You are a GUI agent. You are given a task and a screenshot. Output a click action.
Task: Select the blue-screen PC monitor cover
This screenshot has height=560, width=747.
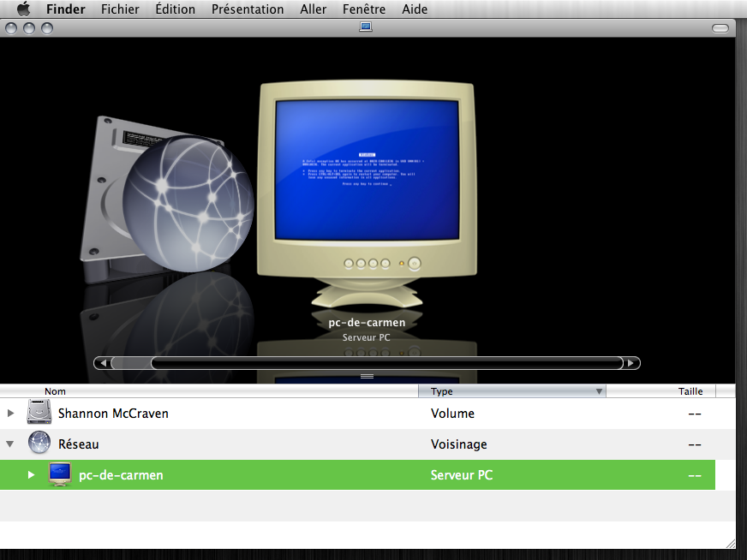tap(367, 193)
